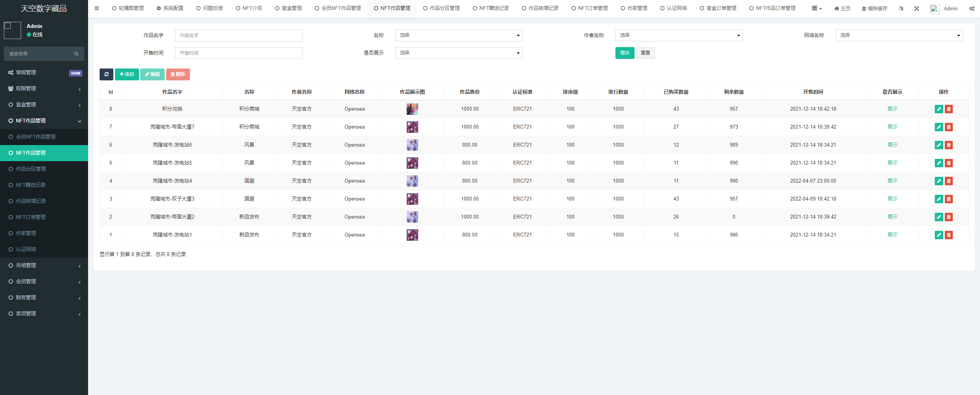Switch to the 作品分区管理 top tab

tap(441, 8)
